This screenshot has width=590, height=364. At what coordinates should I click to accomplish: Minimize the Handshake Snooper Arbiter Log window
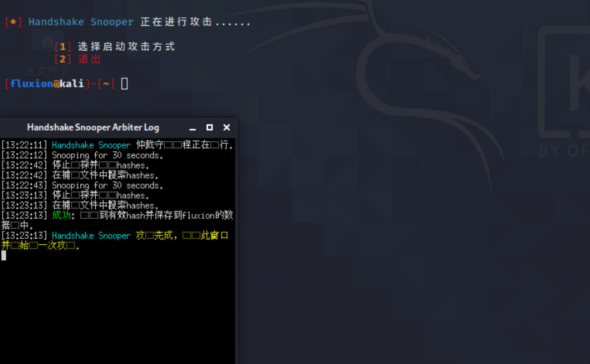click(x=193, y=128)
